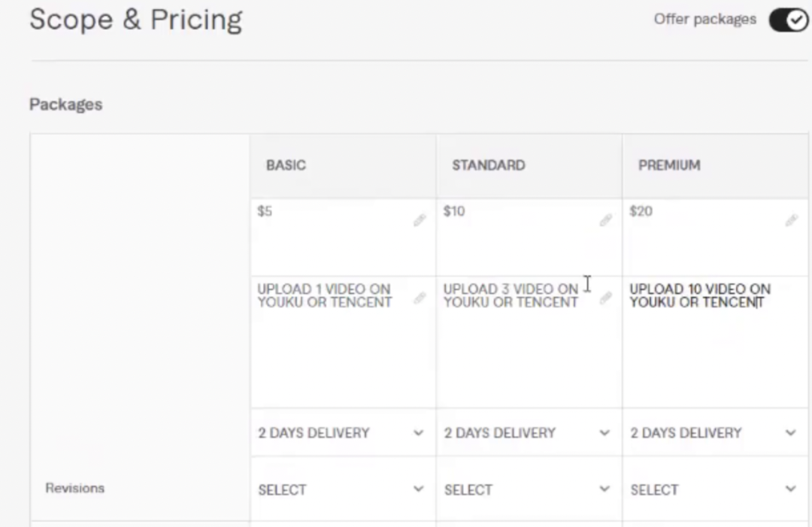Viewport: 812px width, 527px height.
Task: Open Basic delivery time dropdown
Action: click(x=342, y=433)
